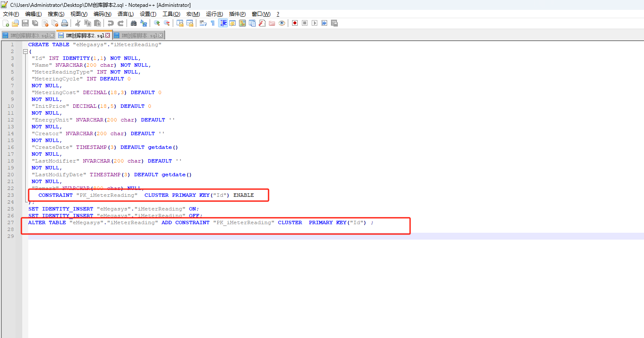Click line number 27 in the margin
Viewport: 644px width, 338px height.
(x=11, y=222)
